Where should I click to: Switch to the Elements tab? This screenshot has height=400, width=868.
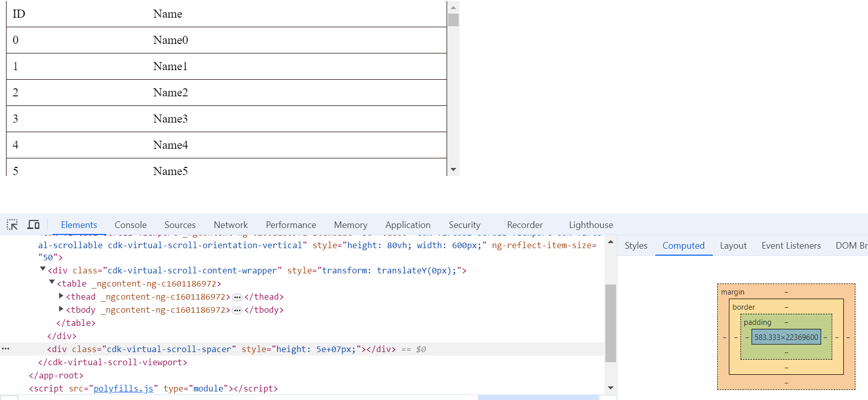(x=79, y=225)
